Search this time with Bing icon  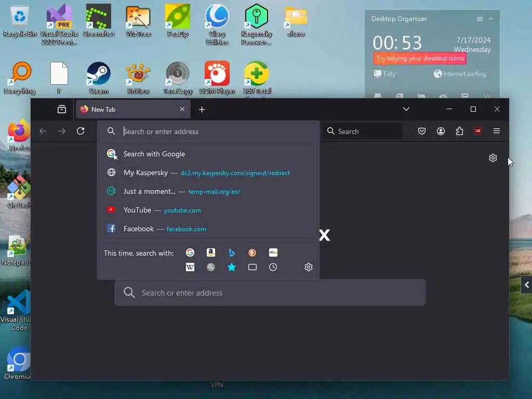[232, 252]
